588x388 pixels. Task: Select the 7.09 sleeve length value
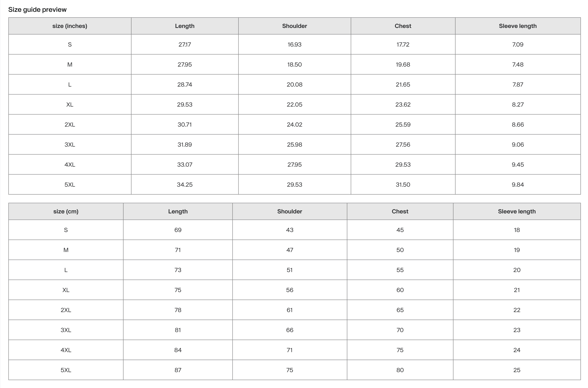point(518,44)
